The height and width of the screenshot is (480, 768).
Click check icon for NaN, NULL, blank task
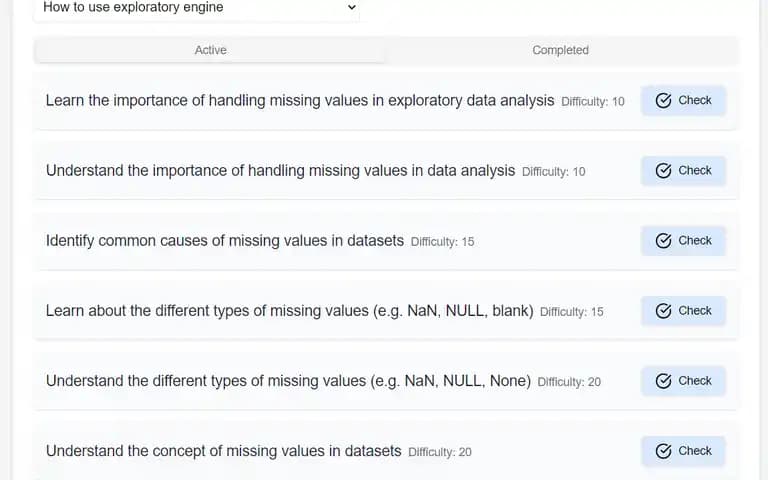pos(663,311)
